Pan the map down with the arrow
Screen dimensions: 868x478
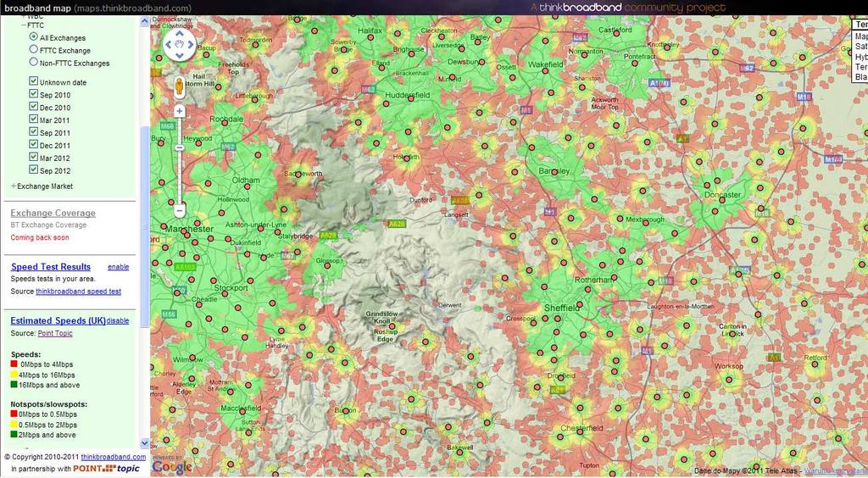click(x=180, y=56)
